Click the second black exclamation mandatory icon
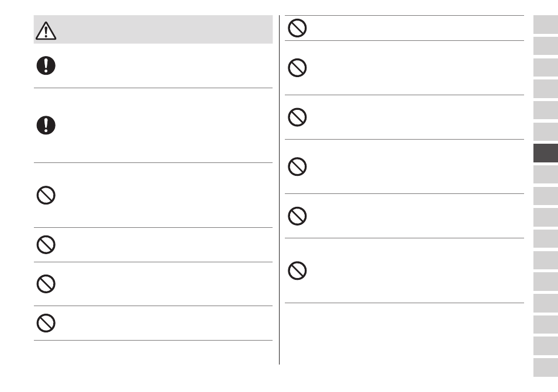558x392 pixels. point(46,125)
